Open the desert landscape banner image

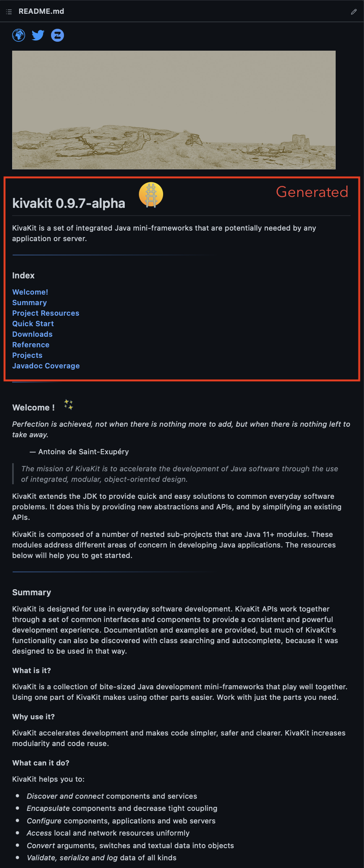[174, 110]
